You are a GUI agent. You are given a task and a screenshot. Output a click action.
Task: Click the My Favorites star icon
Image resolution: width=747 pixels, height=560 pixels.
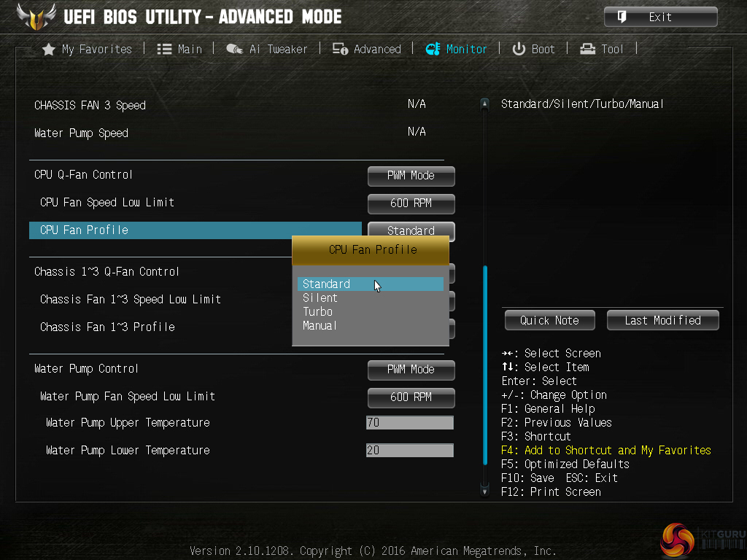click(49, 49)
